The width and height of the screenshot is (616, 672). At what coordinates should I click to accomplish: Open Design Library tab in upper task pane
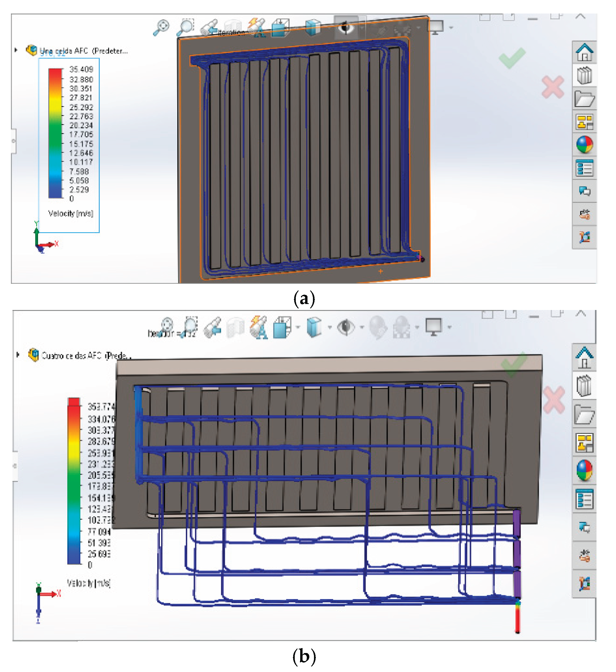pyautogui.click(x=584, y=75)
